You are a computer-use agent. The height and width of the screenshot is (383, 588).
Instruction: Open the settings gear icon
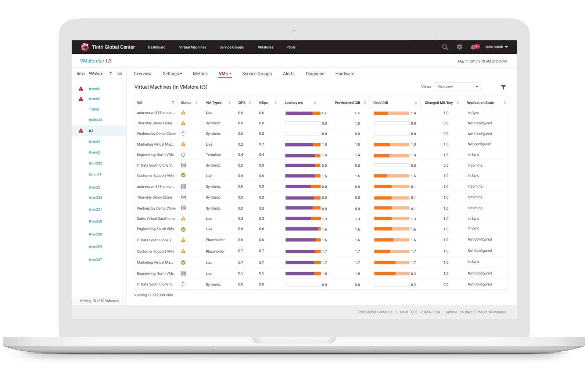click(459, 47)
